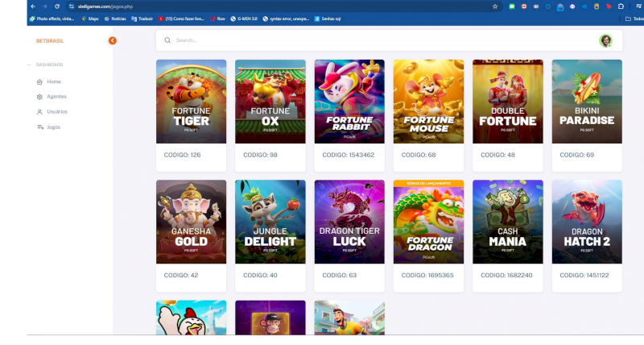Open Home in the sidebar
This screenshot has height=345, width=644.
(54, 82)
